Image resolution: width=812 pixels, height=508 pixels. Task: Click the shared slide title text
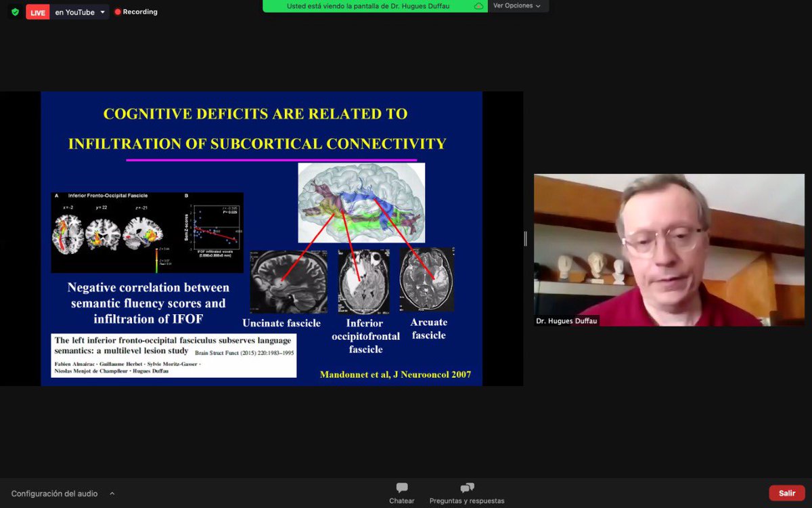pyautogui.click(x=257, y=129)
